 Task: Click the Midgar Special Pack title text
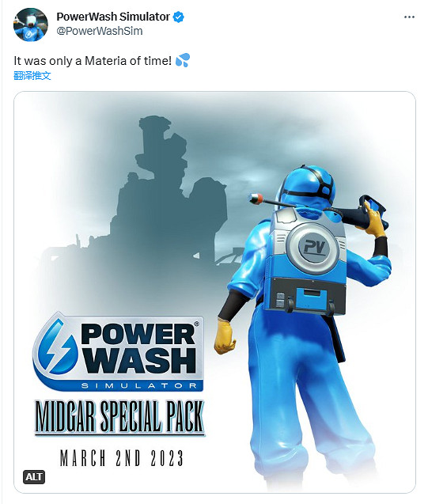[119, 417]
